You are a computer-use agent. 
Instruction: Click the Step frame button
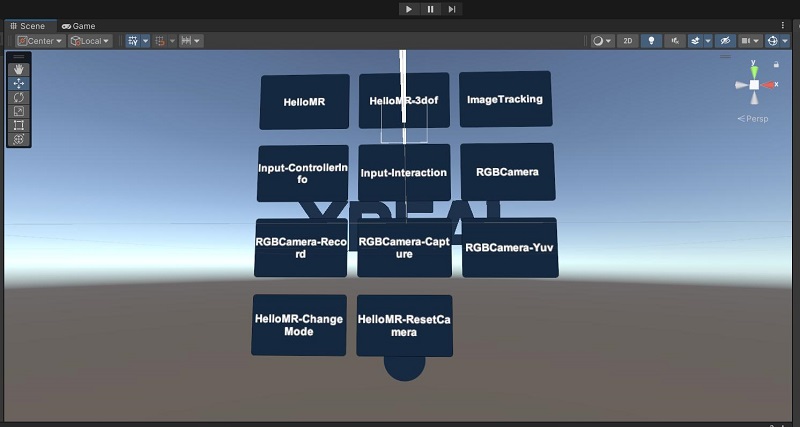click(452, 9)
